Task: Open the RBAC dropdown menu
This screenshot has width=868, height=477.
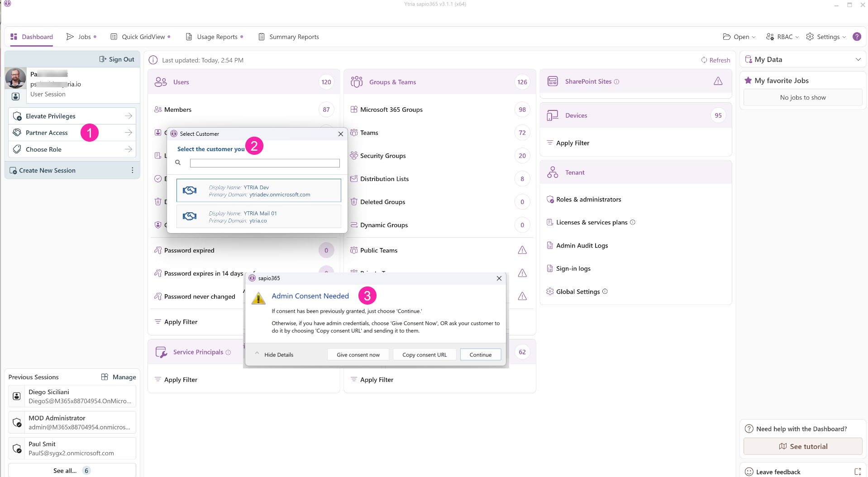Action: click(782, 37)
